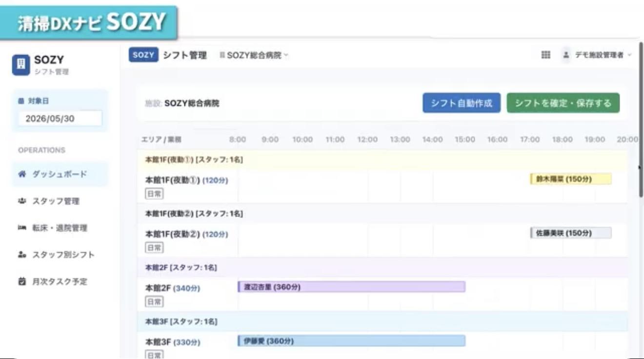Click the calendar-check icon beside 月次タスク予定

click(x=21, y=281)
